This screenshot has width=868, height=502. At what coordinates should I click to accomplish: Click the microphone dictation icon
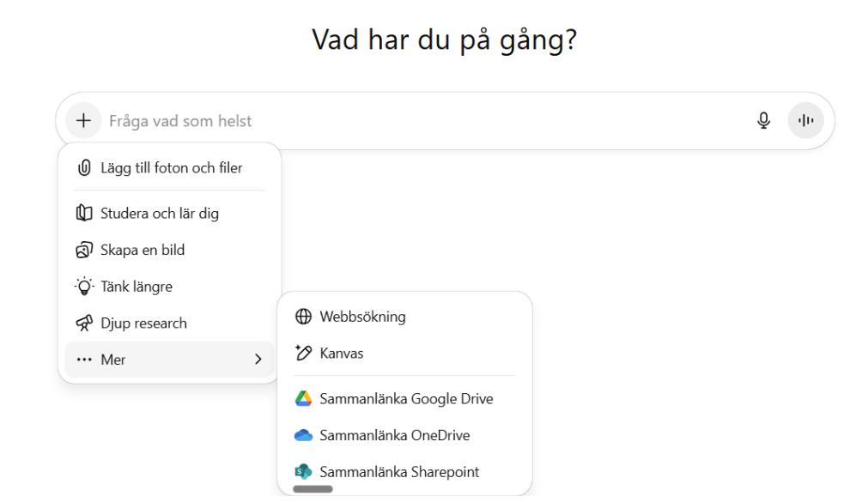(x=763, y=121)
